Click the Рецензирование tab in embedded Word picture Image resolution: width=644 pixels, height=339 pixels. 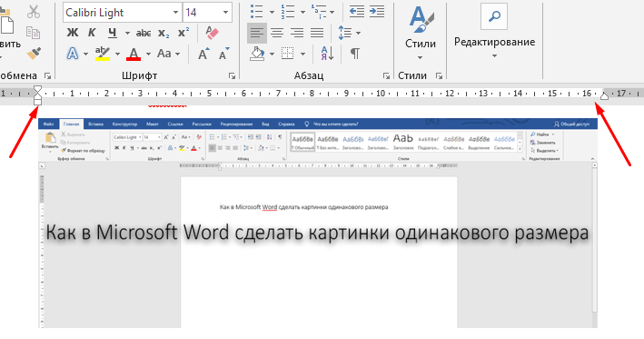coord(236,125)
